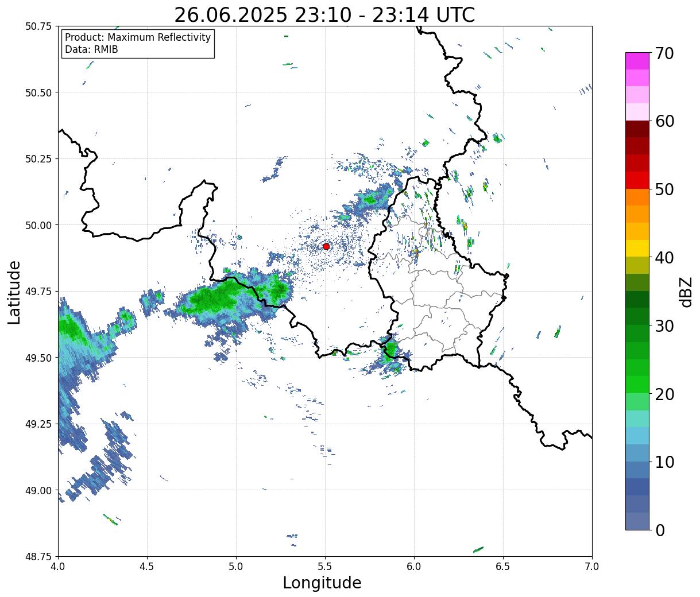Viewport: 700px width, 597px height.
Task: Click the 'Latitude' axis label
Action: pyautogui.click(x=15, y=292)
